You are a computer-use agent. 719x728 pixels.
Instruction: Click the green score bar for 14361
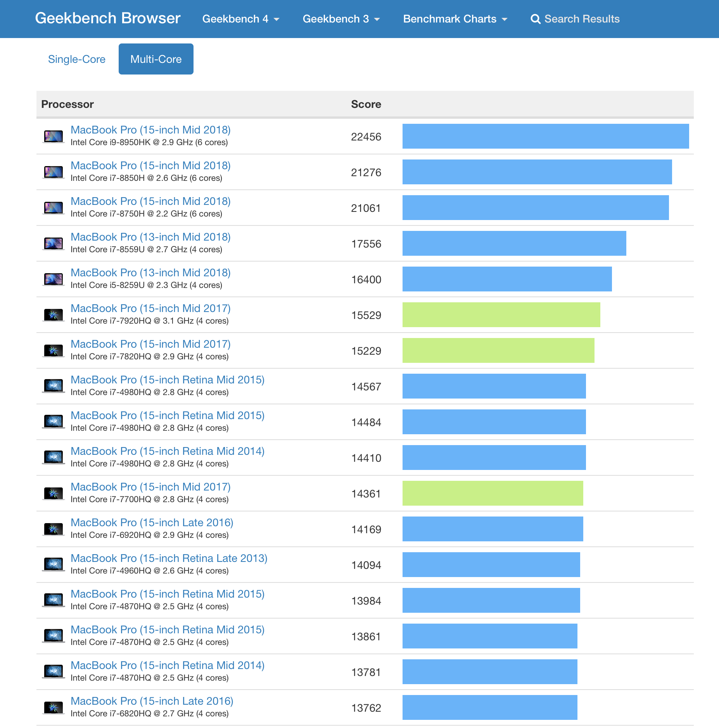point(493,493)
